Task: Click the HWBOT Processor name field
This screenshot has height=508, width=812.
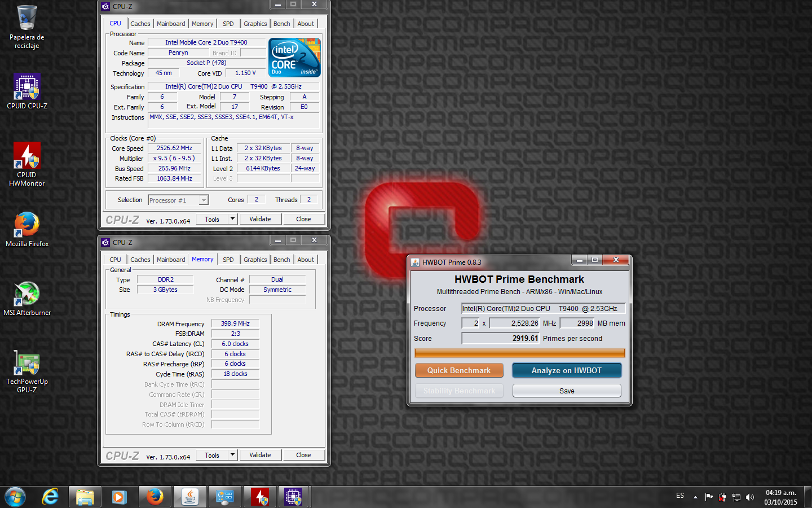Action: point(544,308)
